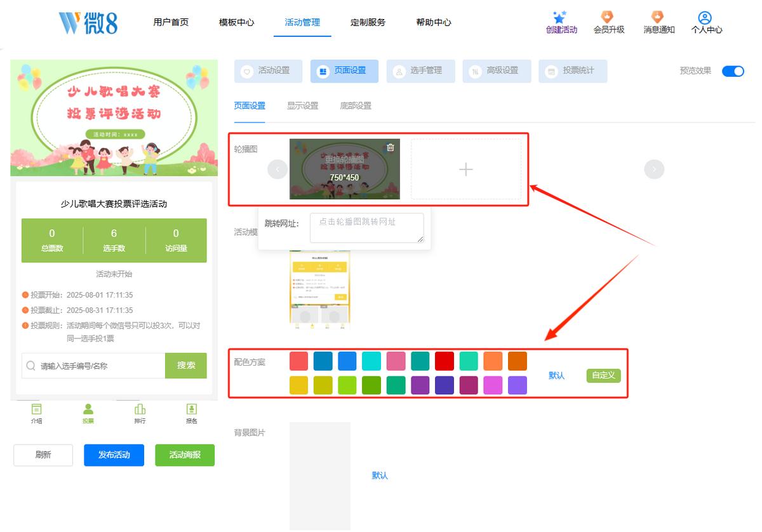Click 默认 link beside 背景图片

380,475
